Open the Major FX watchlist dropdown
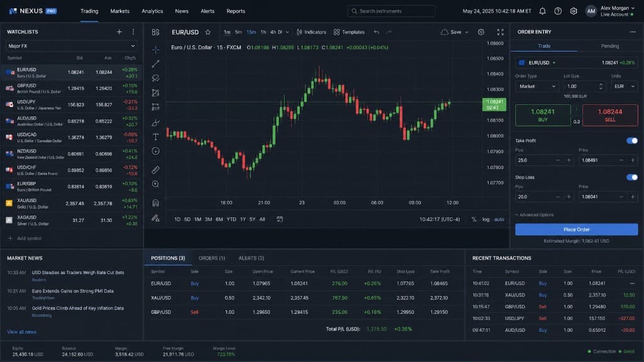644x362 pixels. [71, 46]
